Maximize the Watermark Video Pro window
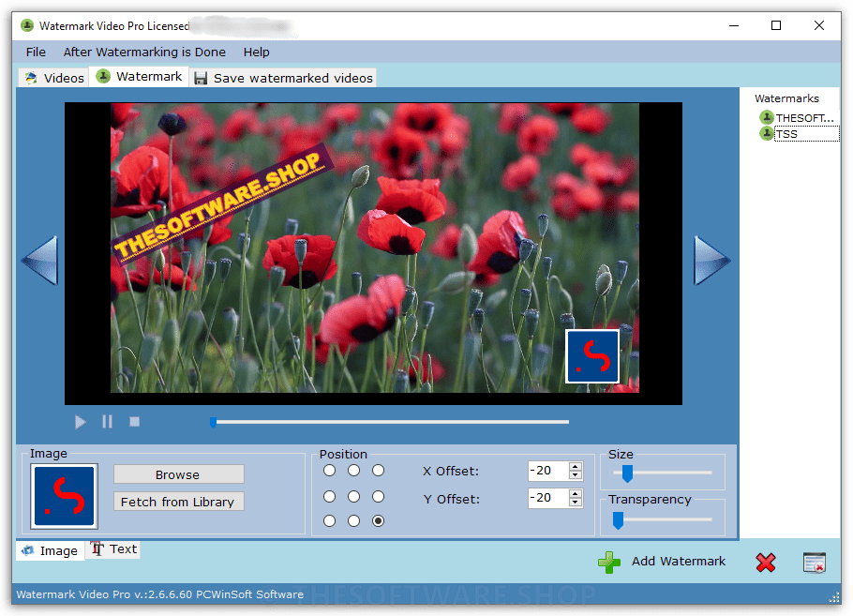 click(x=776, y=25)
